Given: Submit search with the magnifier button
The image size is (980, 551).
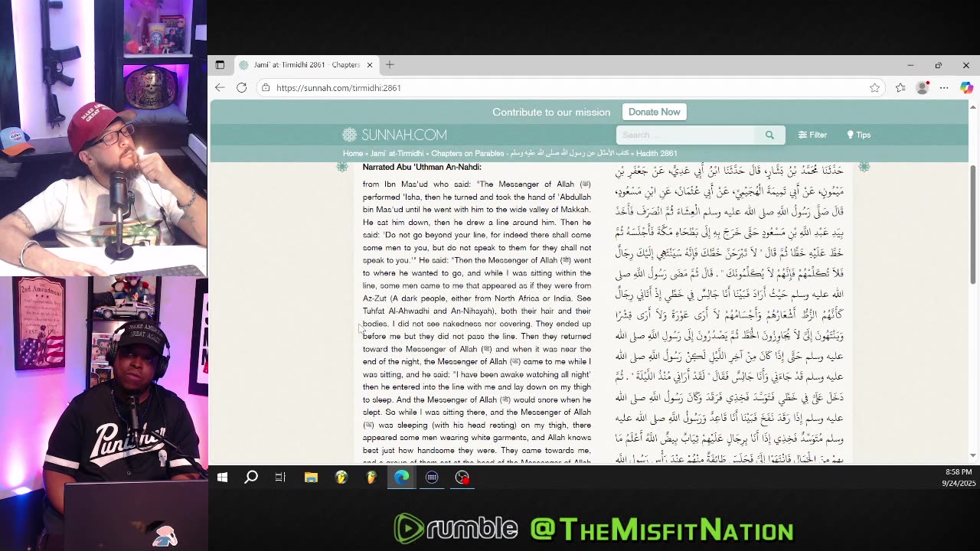Looking at the screenshot, I should click(769, 135).
